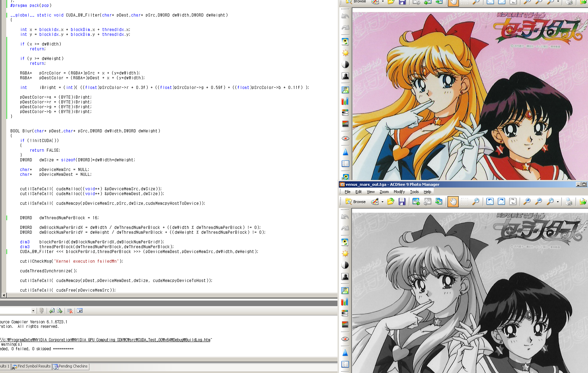Click the Red Eye Reduction icon in lower sidebar

pyautogui.click(x=345, y=339)
